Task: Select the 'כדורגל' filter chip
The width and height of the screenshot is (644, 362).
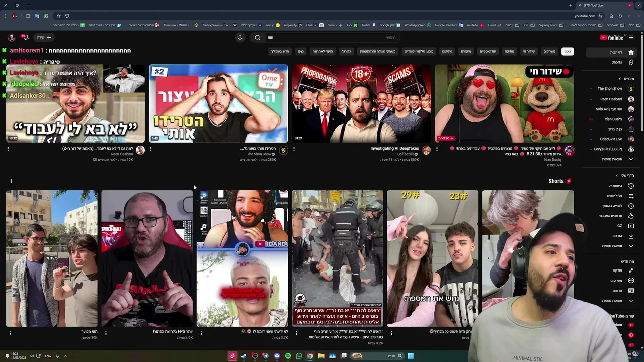Action: 346,51
